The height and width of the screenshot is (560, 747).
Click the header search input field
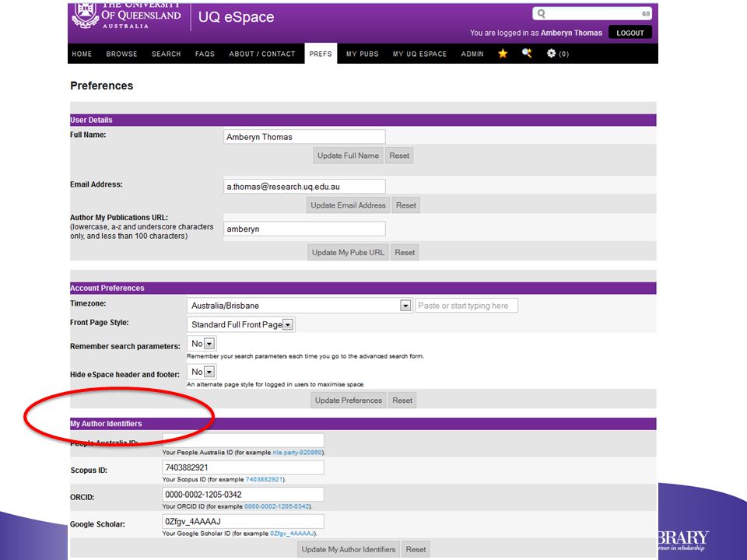tap(593, 13)
